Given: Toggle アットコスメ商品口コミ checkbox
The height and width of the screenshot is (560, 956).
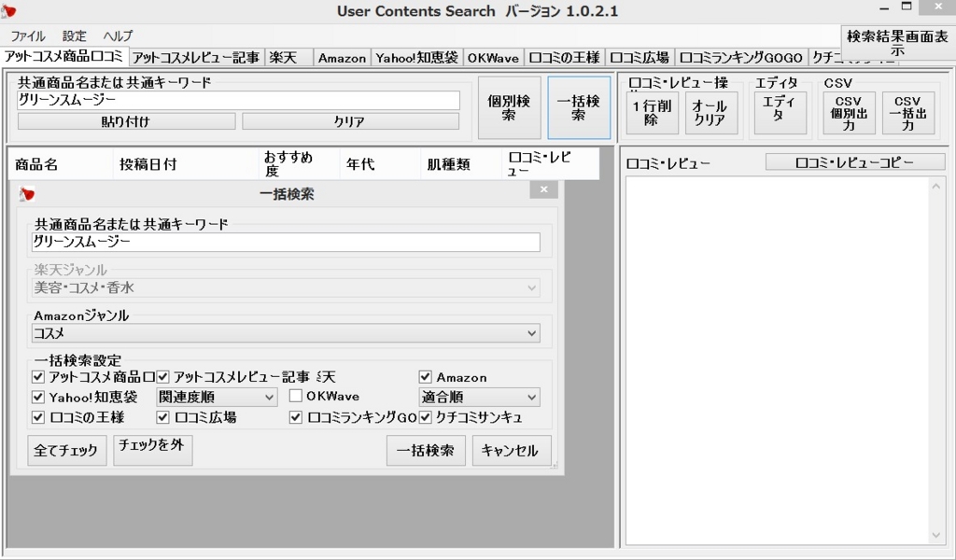Looking at the screenshot, I should 37,376.
